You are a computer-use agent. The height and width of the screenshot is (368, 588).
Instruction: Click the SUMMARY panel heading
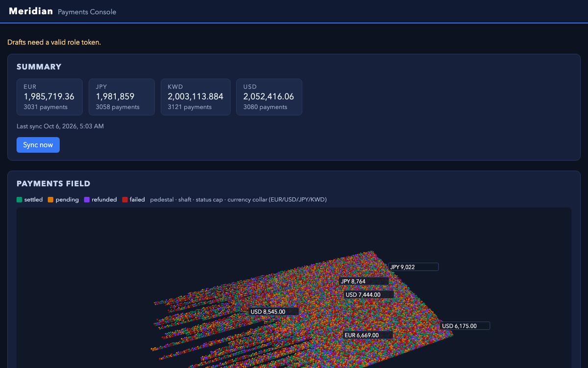click(x=39, y=67)
